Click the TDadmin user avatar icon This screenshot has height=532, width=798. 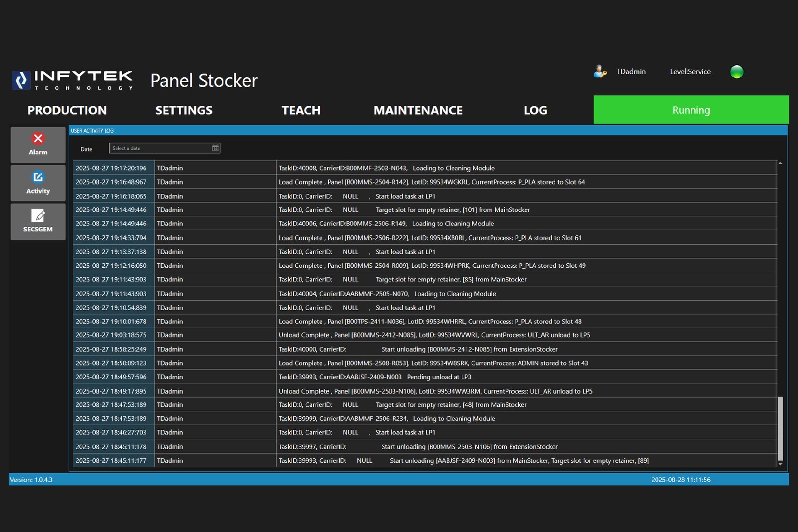(x=600, y=71)
